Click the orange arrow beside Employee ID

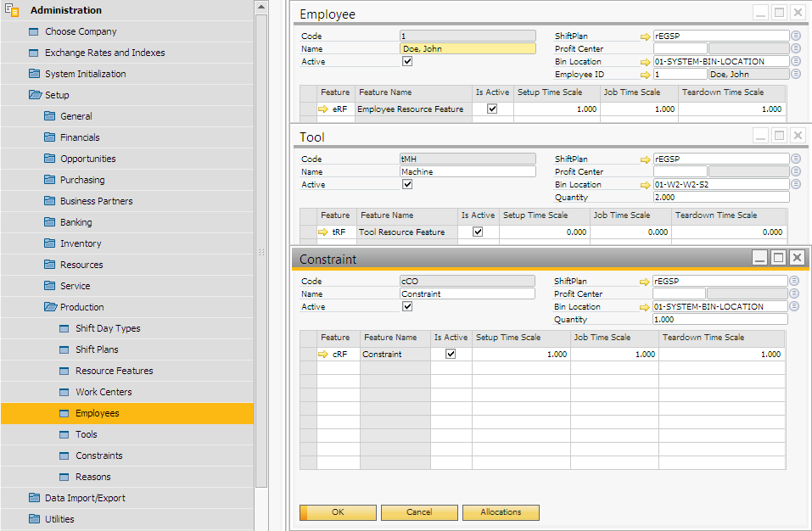point(646,75)
